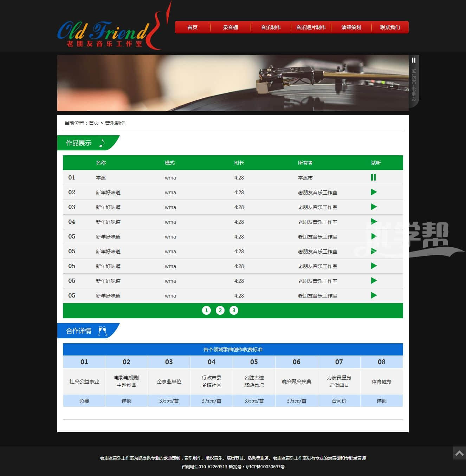Go to page 3 of works list

234,311
